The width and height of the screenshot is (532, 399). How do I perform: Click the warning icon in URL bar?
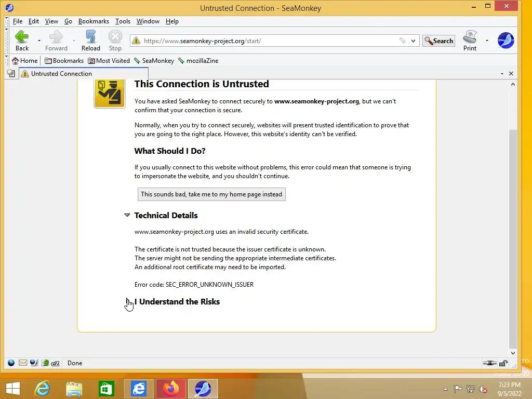pos(136,41)
